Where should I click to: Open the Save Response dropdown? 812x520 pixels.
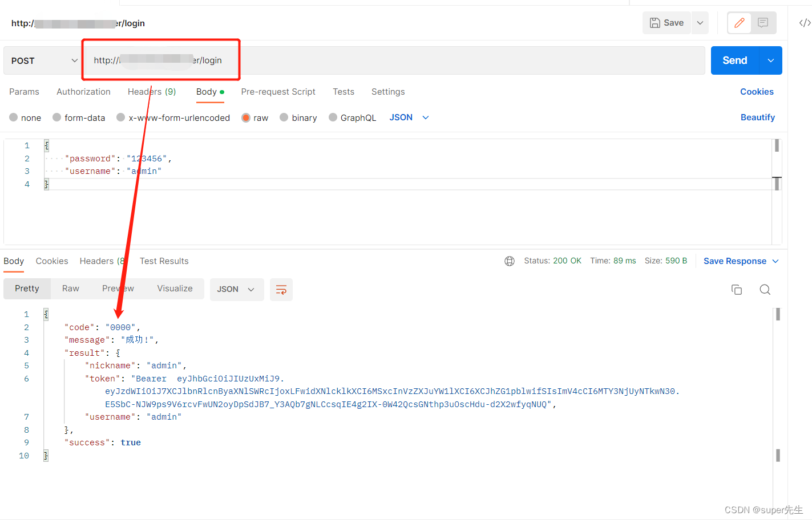(x=775, y=261)
